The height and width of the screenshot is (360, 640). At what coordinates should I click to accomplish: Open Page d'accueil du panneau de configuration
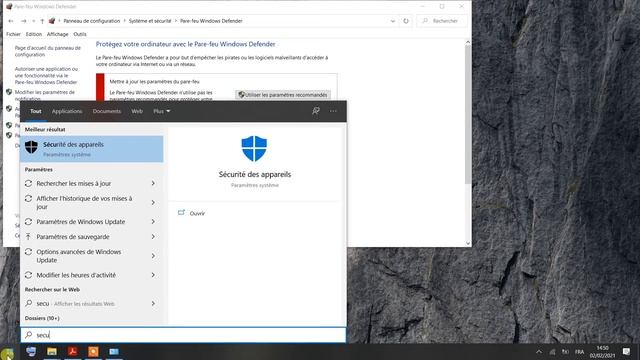(48, 51)
